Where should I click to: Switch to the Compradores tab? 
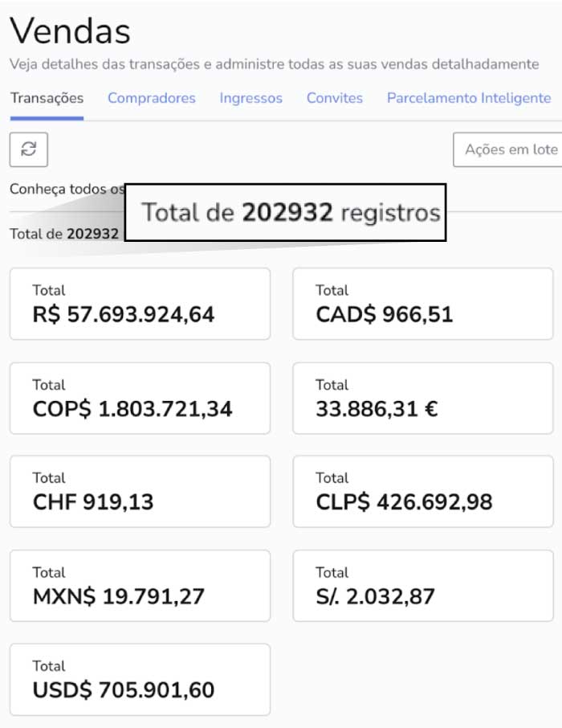coord(152,98)
